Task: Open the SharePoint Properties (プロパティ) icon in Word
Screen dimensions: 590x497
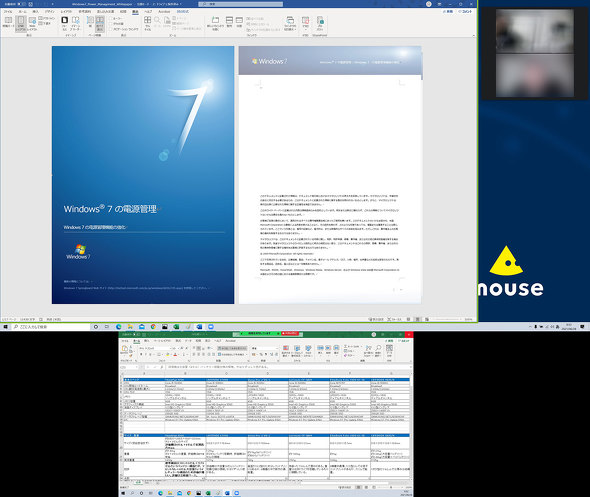Action: (x=320, y=24)
